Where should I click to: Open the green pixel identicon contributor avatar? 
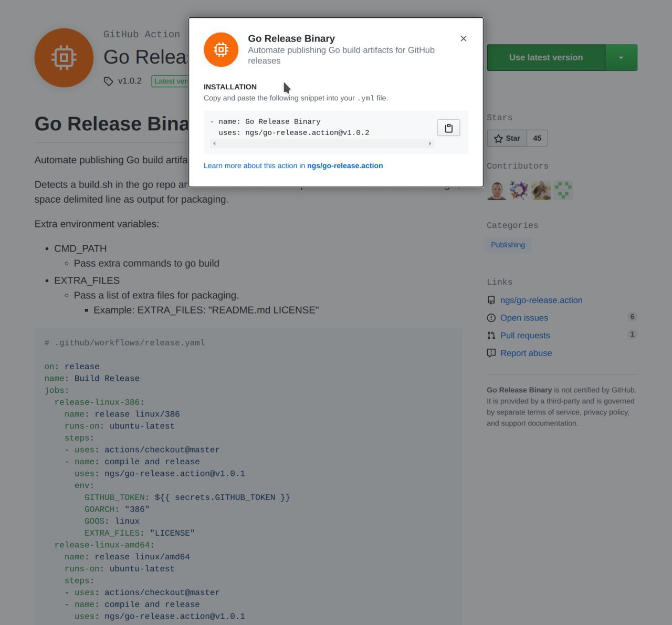pos(563,190)
